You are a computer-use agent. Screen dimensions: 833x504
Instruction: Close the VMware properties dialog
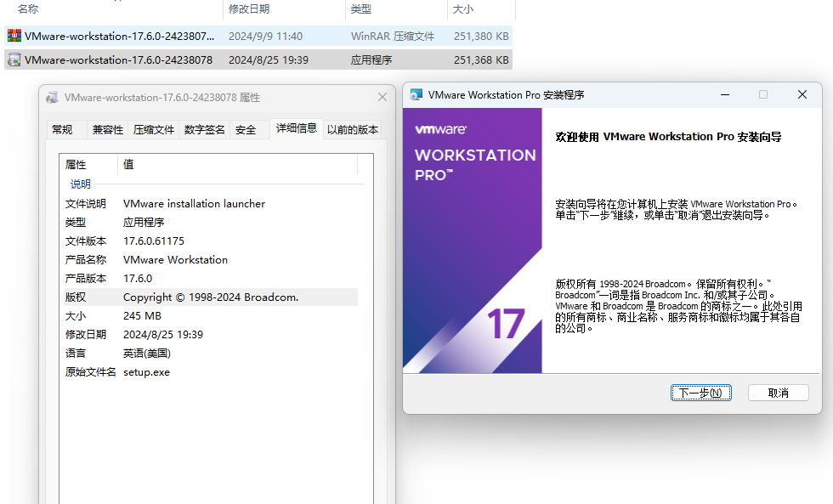(382, 98)
